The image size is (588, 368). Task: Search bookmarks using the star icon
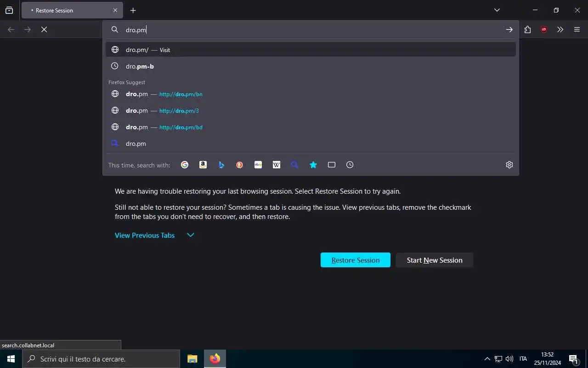point(313,165)
